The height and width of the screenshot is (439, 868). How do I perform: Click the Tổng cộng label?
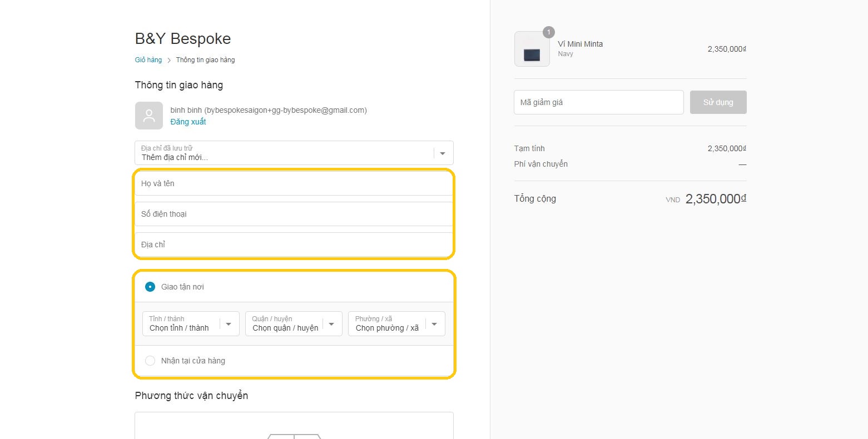tap(535, 199)
